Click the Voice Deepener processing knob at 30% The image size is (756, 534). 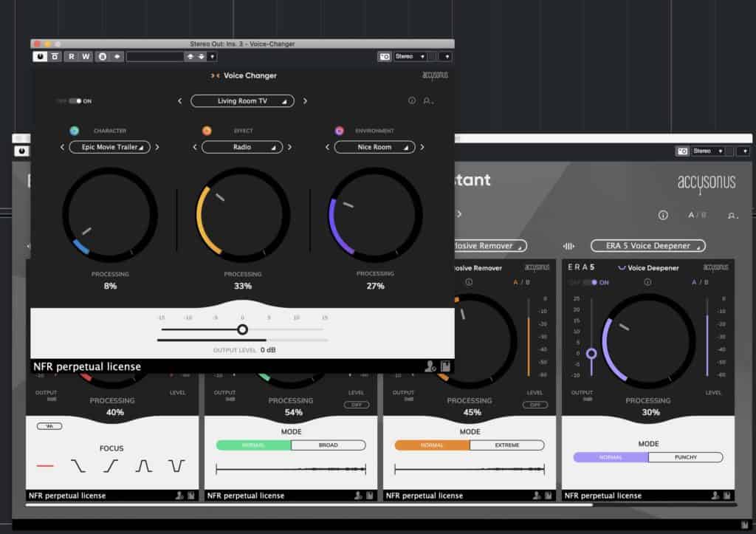point(649,341)
